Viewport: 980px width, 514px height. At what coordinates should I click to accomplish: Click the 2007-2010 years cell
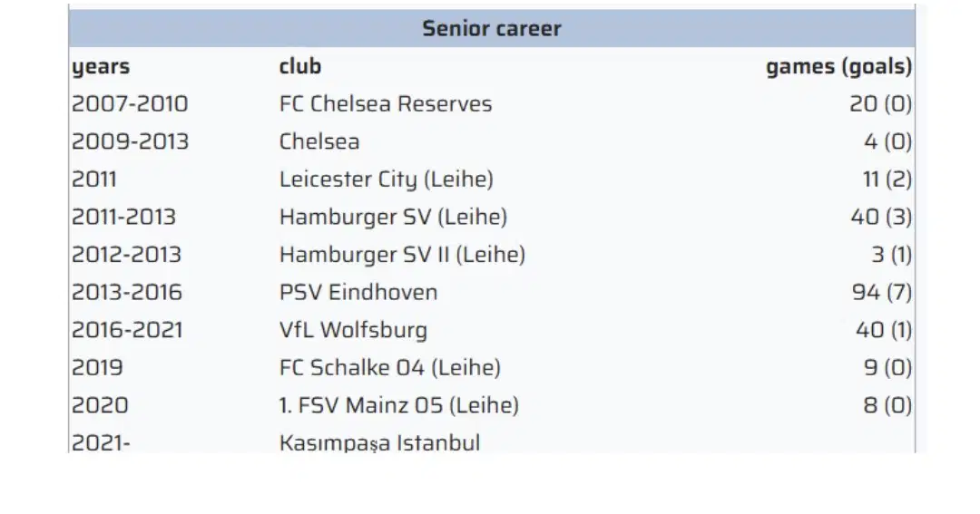[130, 103]
